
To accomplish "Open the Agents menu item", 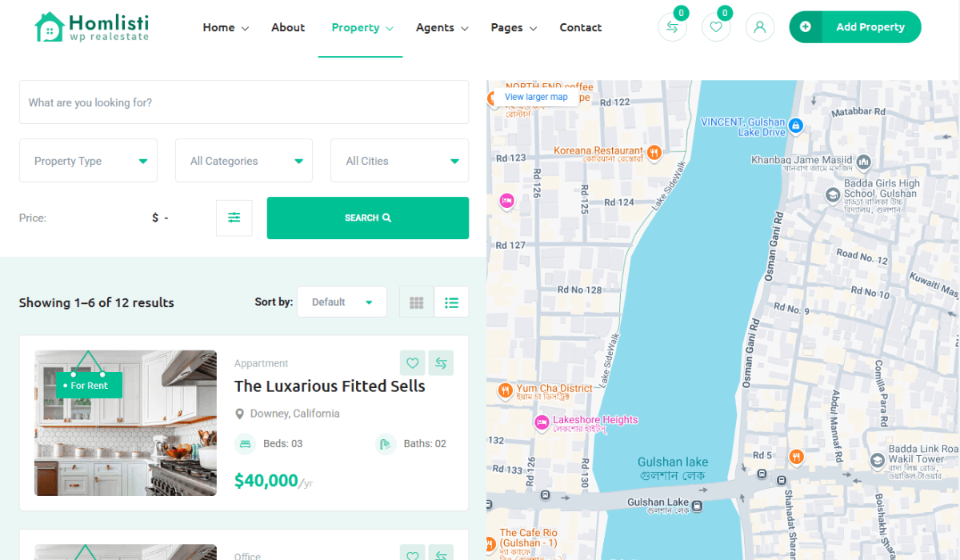I will pyautogui.click(x=435, y=27).
